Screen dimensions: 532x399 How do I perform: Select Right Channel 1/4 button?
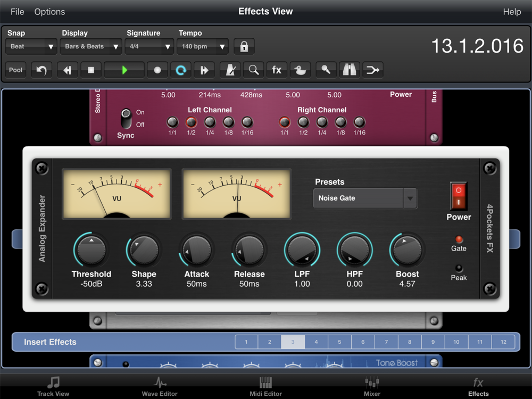[x=322, y=122]
